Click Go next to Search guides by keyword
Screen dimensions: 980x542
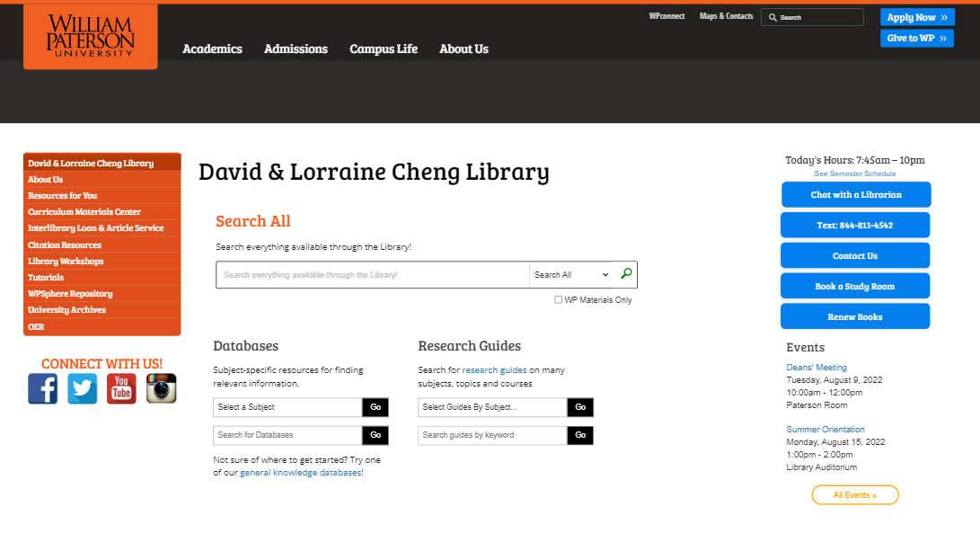coord(580,435)
